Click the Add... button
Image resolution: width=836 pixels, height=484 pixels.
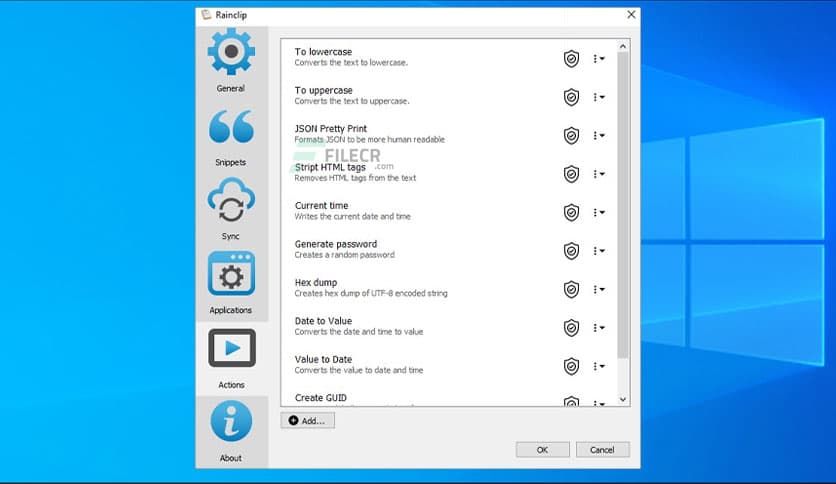pos(308,421)
